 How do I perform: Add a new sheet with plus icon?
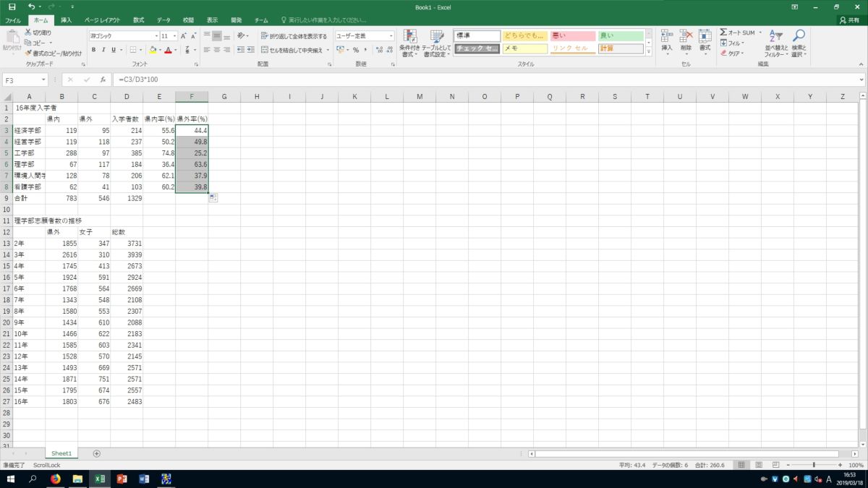point(97,453)
